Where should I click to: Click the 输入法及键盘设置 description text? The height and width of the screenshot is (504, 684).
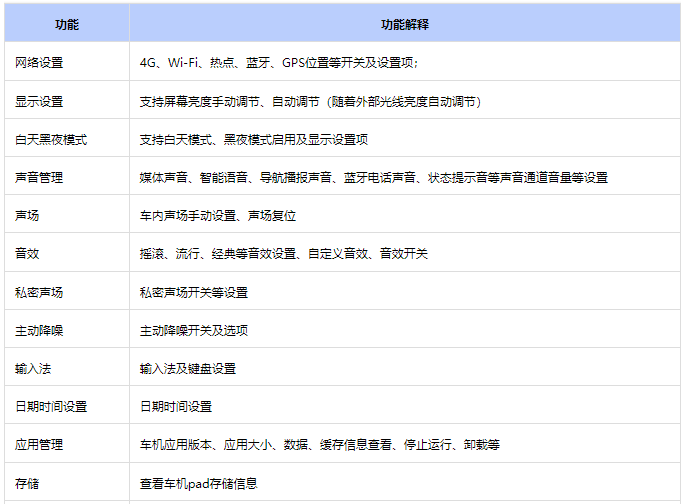tap(188, 368)
